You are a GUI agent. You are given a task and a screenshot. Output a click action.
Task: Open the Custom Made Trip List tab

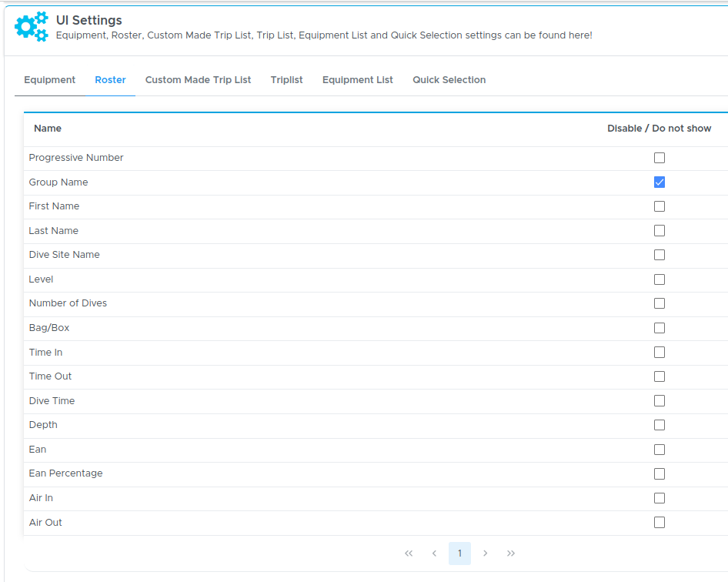(199, 80)
